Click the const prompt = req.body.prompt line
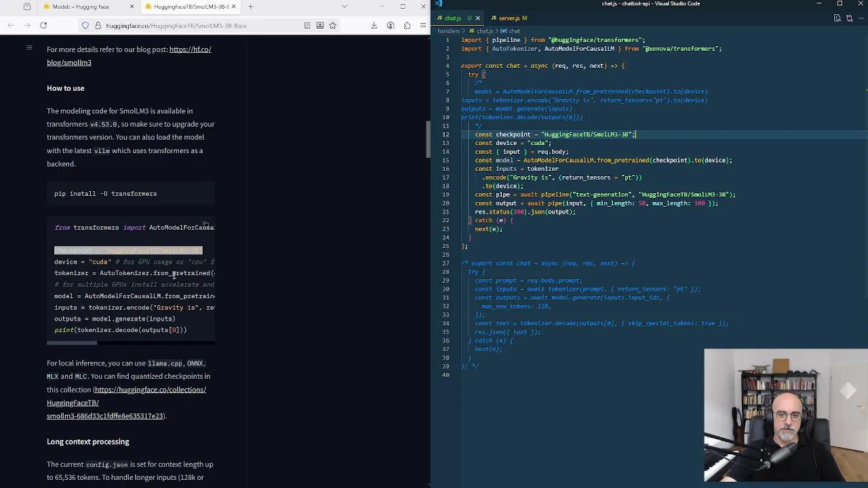 (x=528, y=281)
